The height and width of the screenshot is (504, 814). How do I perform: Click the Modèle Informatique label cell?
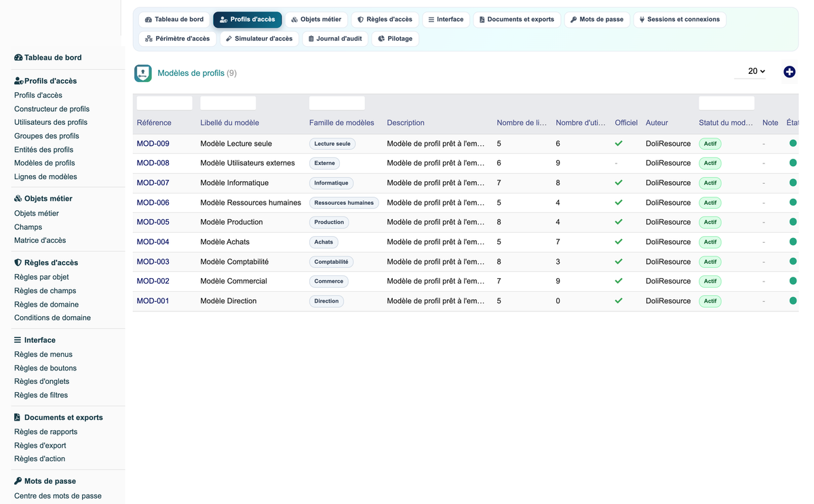[235, 183]
